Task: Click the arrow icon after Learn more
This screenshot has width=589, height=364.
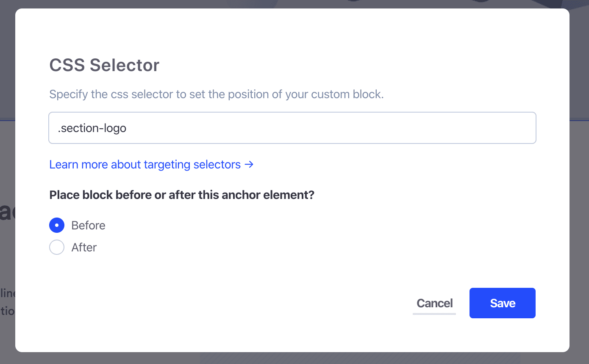Action: click(249, 164)
